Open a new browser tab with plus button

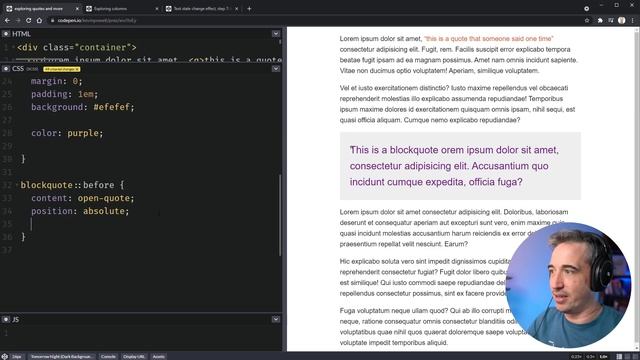click(x=249, y=9)
